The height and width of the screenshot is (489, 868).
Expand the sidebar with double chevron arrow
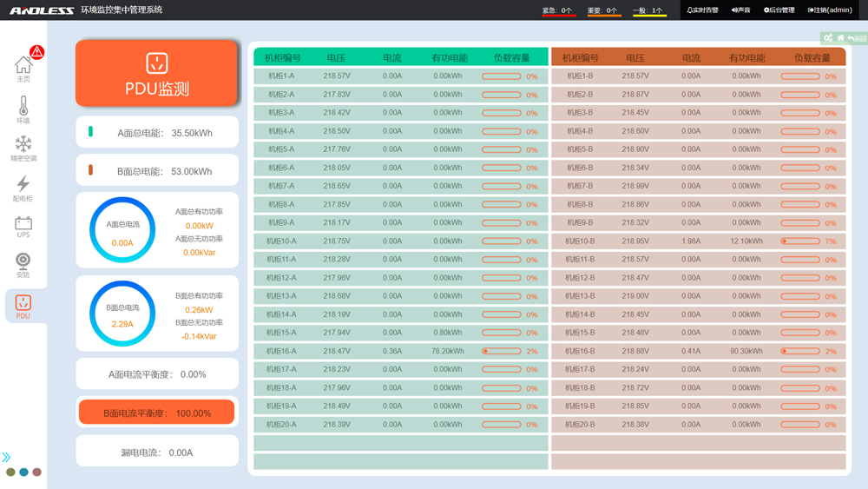pyautogui.click(x=7, y=457)
